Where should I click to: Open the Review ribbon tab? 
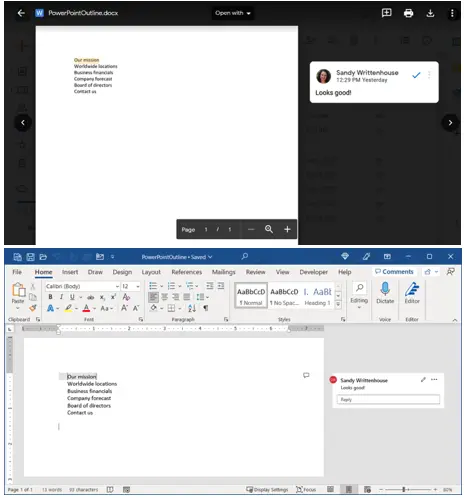[x=255, y=272]
